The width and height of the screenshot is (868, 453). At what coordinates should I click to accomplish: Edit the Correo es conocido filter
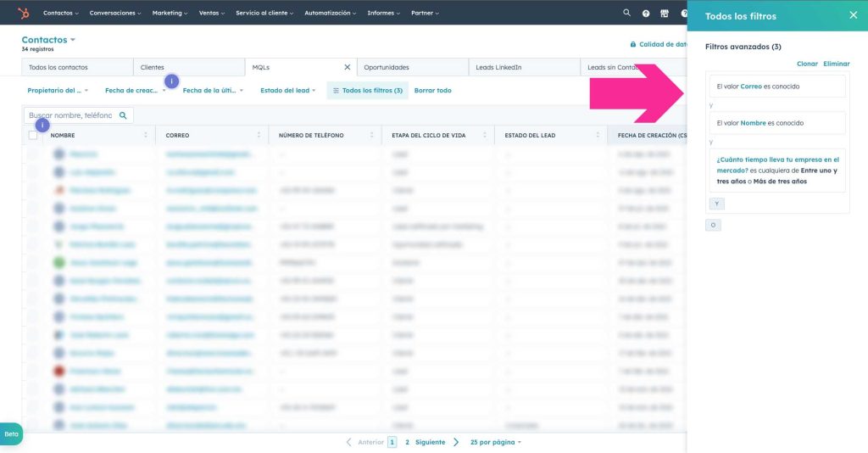777,87
